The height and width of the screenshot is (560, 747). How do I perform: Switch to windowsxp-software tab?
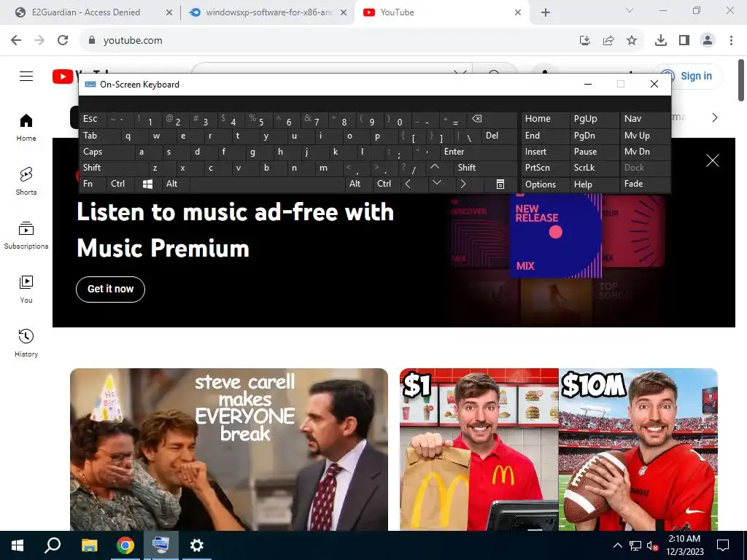pos(268,12)
